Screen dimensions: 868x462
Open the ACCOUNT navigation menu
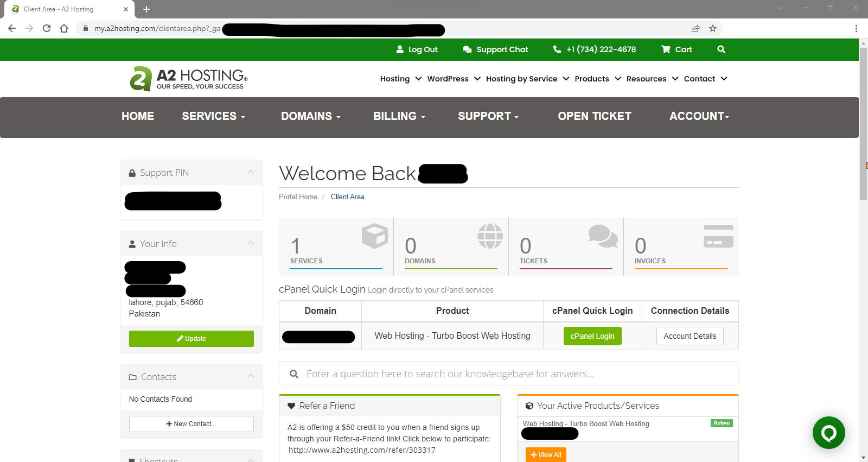click(x=699, y=116)
